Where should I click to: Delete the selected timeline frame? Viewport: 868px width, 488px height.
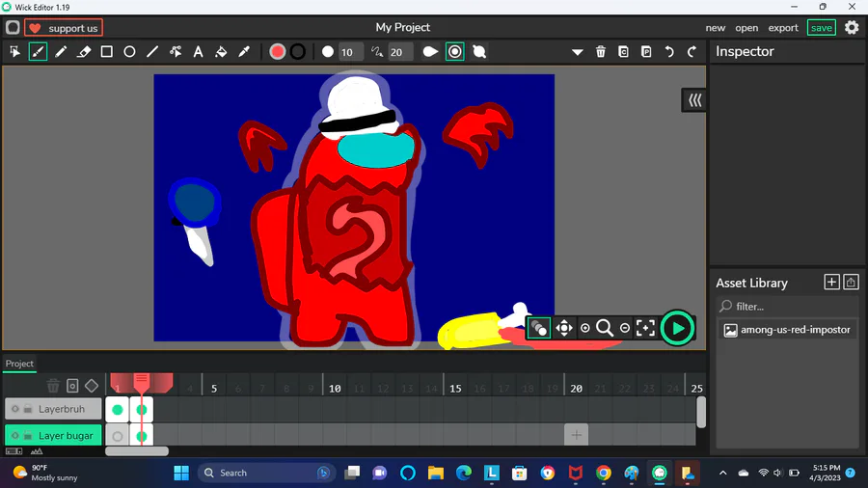(x=53, y=386)
